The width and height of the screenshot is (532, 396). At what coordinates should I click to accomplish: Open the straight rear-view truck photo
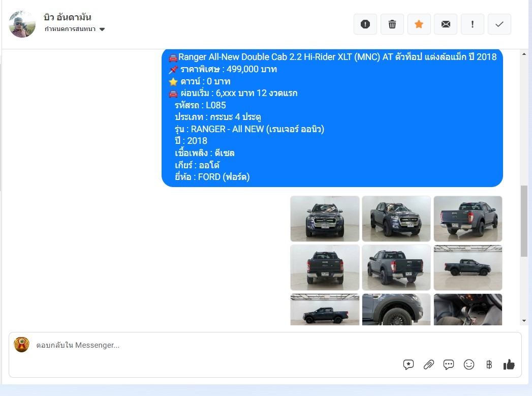[x=325, y=267]
